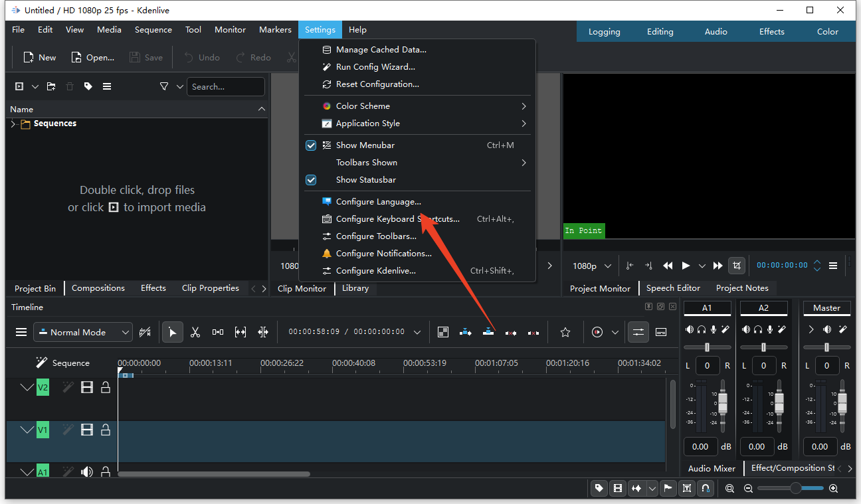Click the favorite effects star icon
The height and width of the screenshot is (504, 861).
pos(565,333)
